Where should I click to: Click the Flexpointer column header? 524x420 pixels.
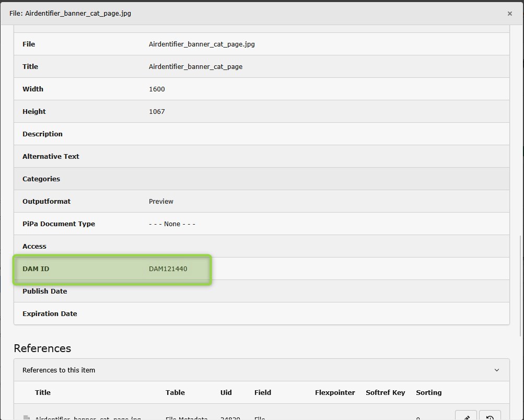335,392
